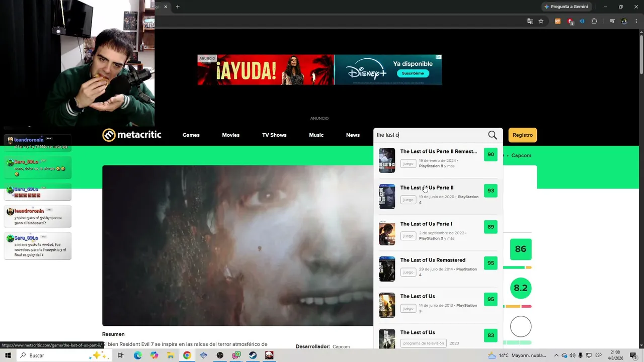Viewport: 644px width, 362px height.
Task: Click the 8.2 user score circle
Action: point(521,288)
